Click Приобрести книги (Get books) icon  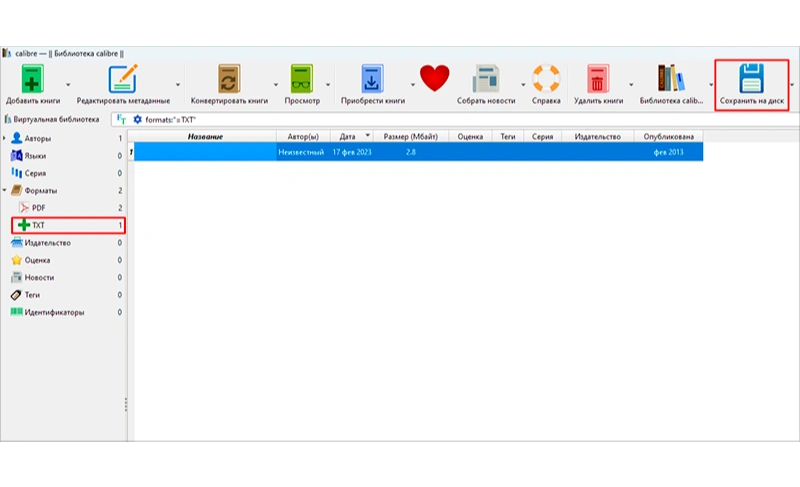(x=372, y=79)
